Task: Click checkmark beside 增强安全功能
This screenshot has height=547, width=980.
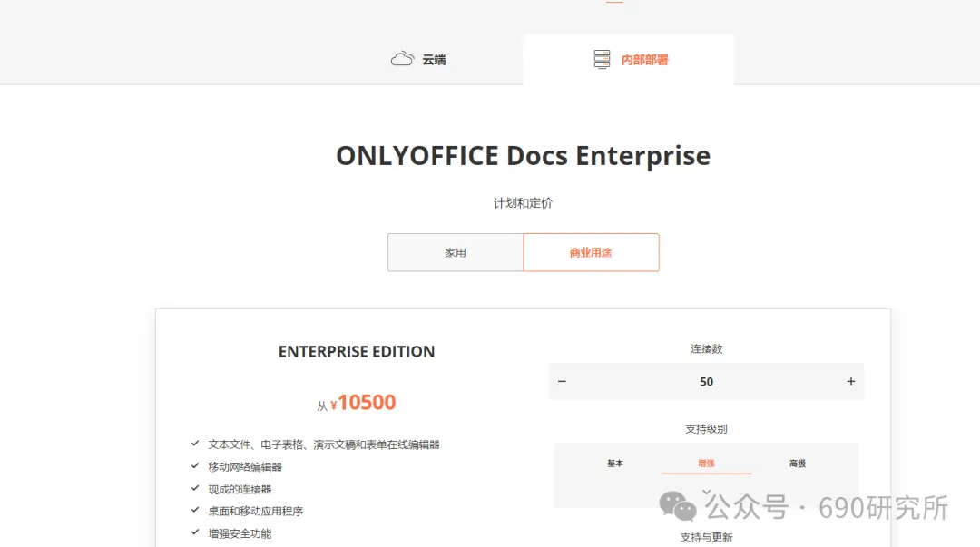Action: click(195, 532)
